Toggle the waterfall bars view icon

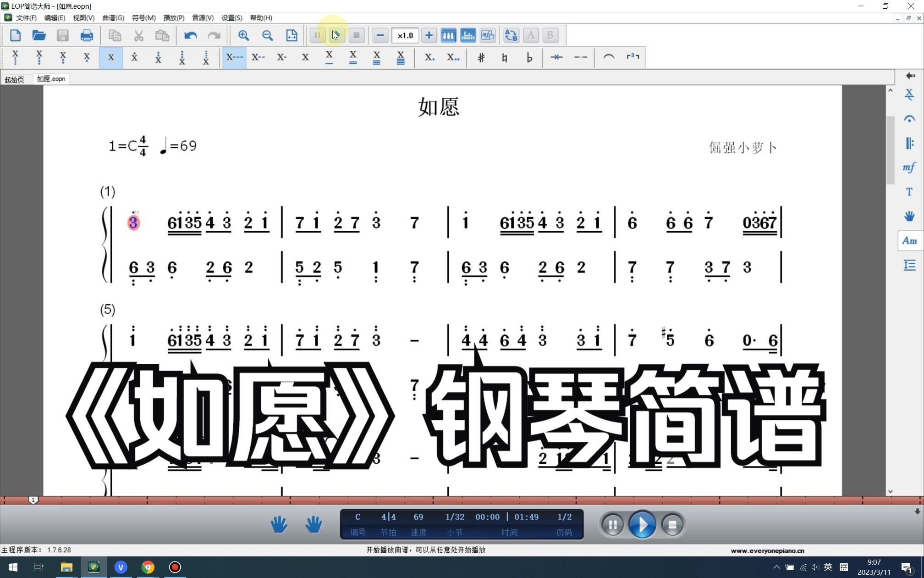click(x=468, y=35)
